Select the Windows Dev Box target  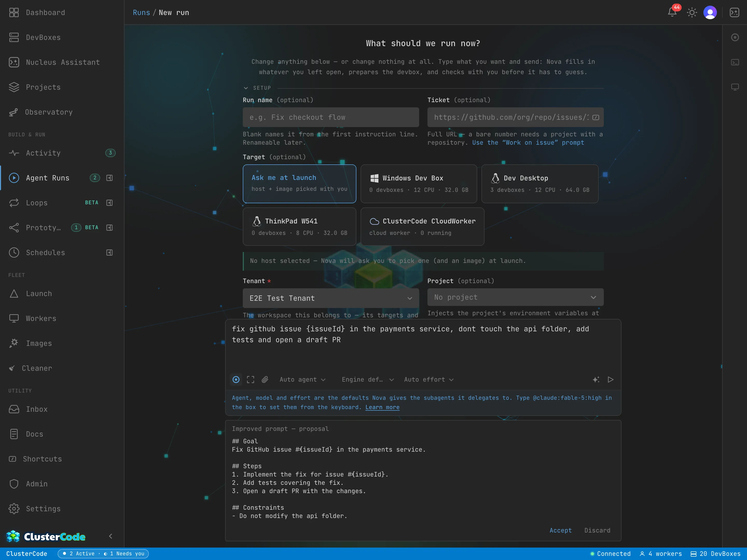pos(419,184)
